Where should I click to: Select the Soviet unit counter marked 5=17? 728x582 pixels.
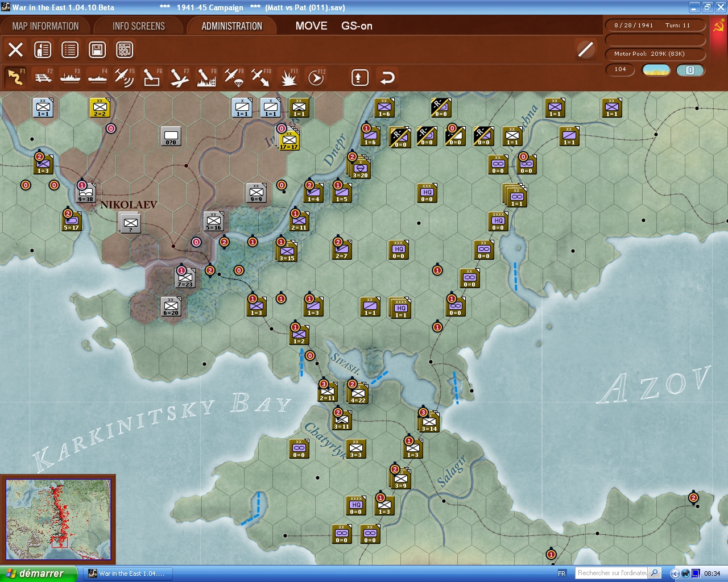[72, 221]
